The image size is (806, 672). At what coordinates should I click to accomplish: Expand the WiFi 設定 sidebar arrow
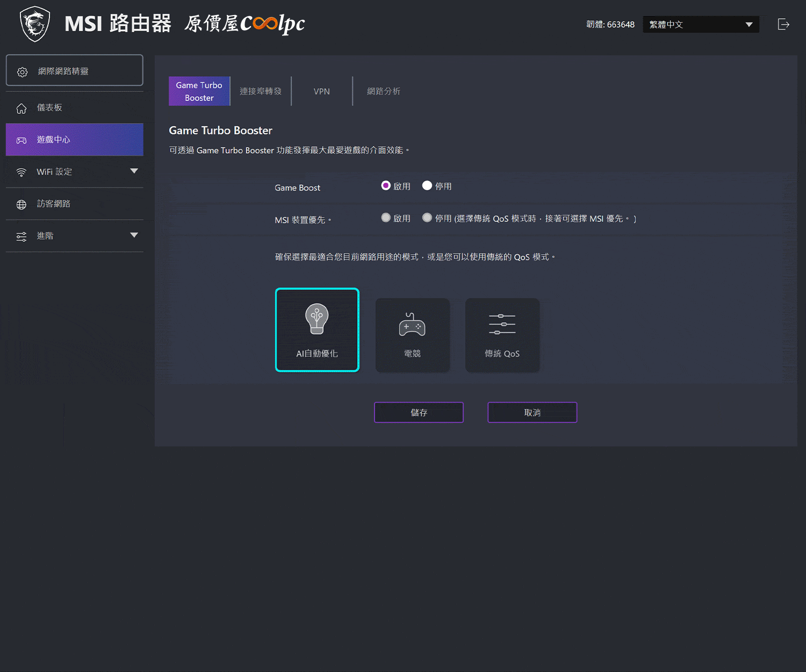134,171
